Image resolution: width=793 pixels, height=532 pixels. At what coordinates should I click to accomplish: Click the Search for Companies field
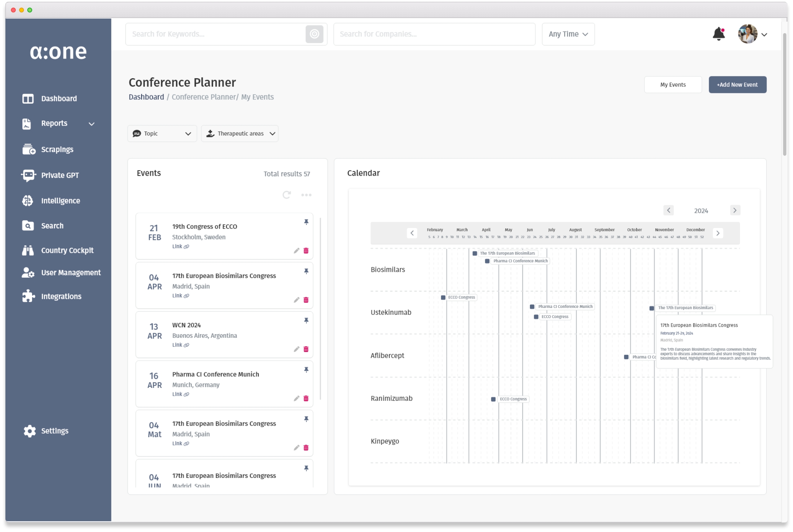pyautogui.click(x=434, y=34)
